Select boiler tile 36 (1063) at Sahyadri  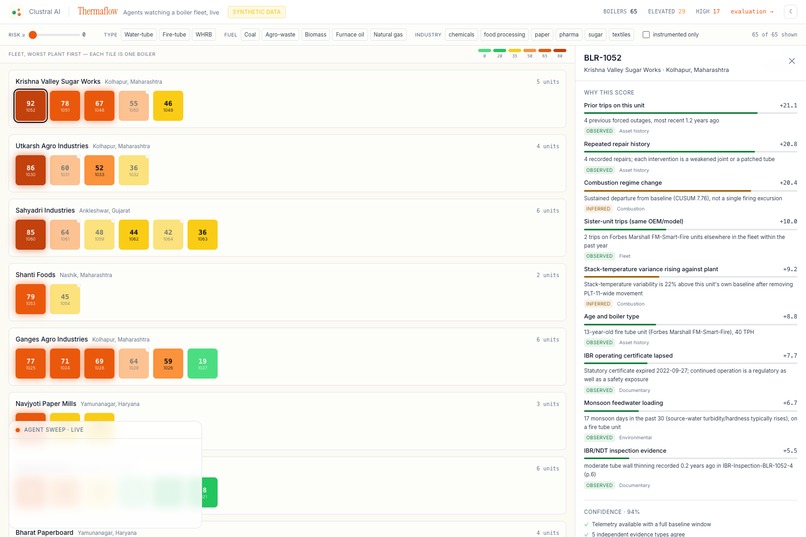click(203, 235)
